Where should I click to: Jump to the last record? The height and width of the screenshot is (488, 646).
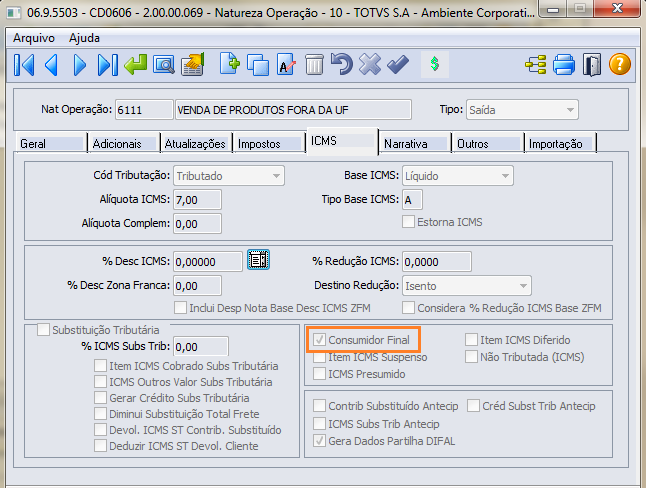[x=107, y=65]
